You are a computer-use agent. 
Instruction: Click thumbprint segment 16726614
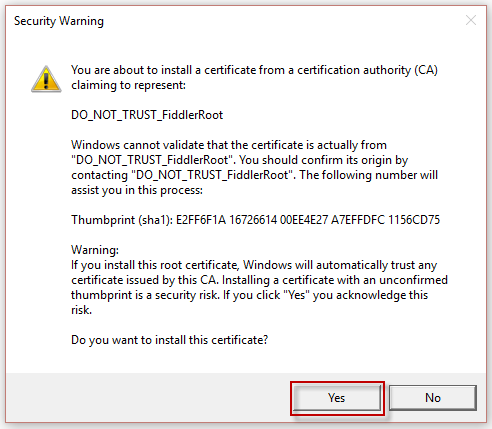tap(253, 220)
